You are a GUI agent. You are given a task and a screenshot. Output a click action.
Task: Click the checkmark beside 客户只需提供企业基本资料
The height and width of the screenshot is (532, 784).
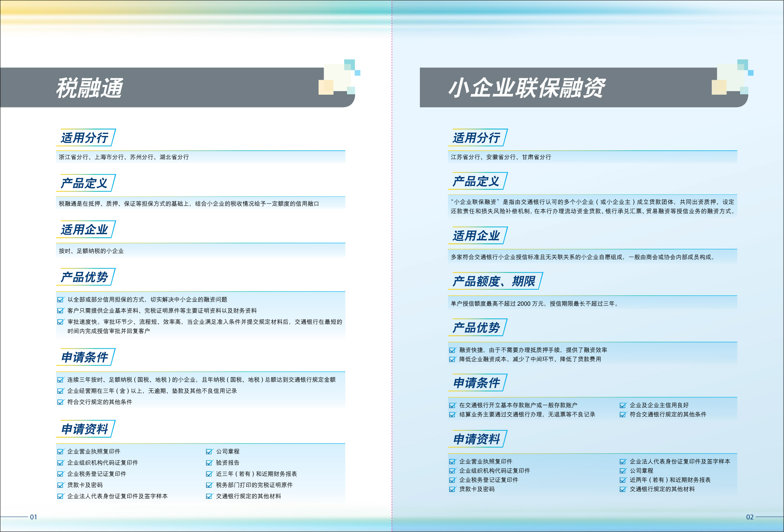point(61,310)
